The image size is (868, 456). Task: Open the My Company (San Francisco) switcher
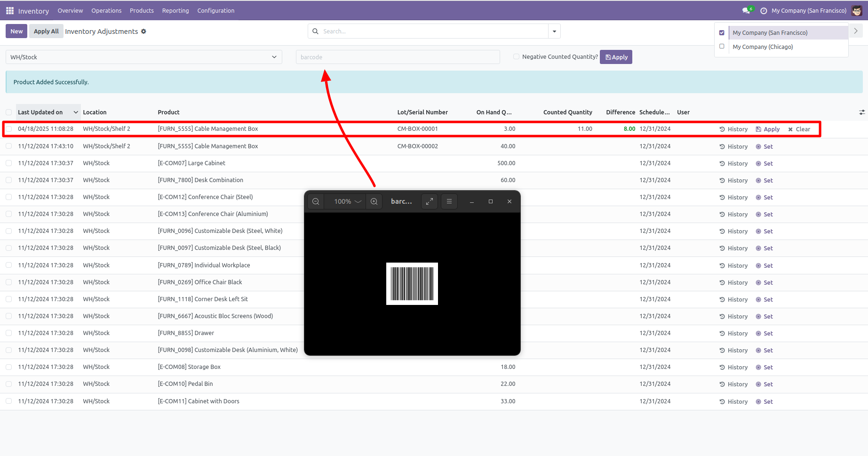(x=809, y=10)
